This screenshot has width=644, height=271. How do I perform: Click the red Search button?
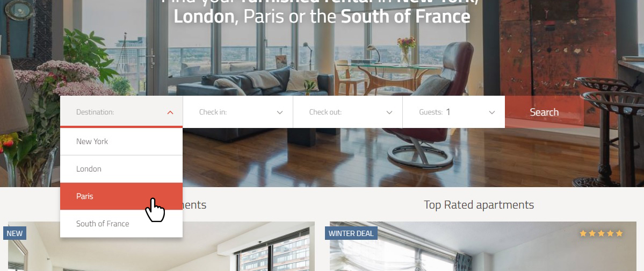(544, 112)
